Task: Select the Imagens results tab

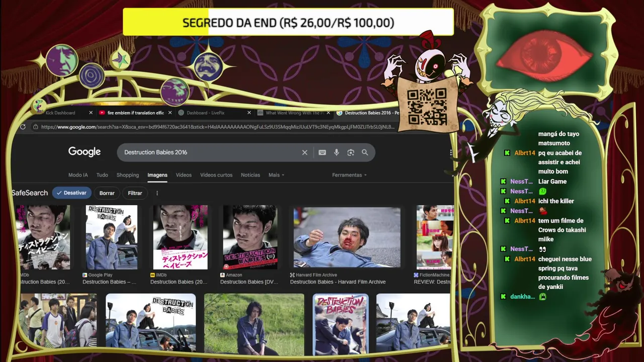Action: coord(157,175)
